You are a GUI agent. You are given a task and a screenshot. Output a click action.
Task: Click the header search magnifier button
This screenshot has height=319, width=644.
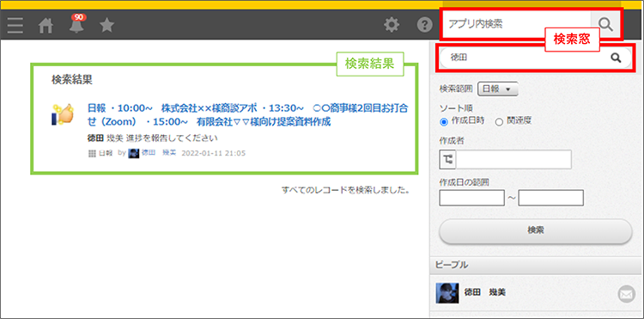coord(605,24)
